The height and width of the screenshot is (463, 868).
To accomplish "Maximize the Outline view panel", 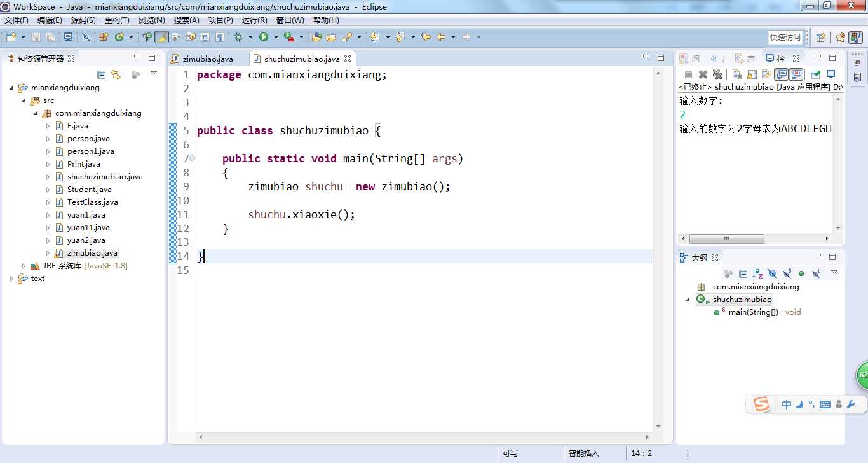I will [x=832, y=257].
